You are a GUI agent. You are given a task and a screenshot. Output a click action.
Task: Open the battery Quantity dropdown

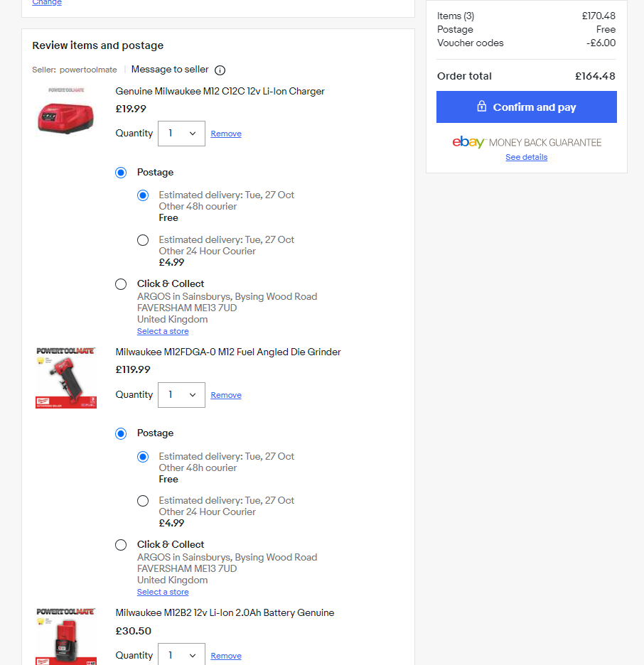(181, 655)
